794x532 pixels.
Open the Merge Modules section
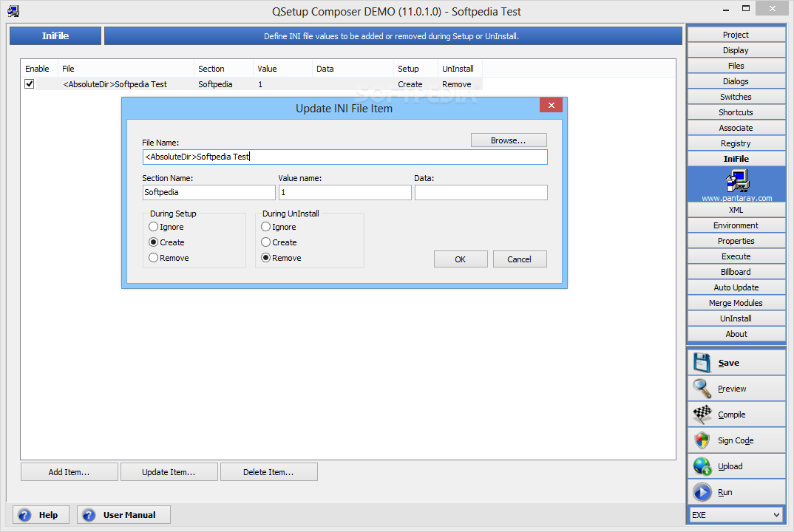click(x=736, y=303)
